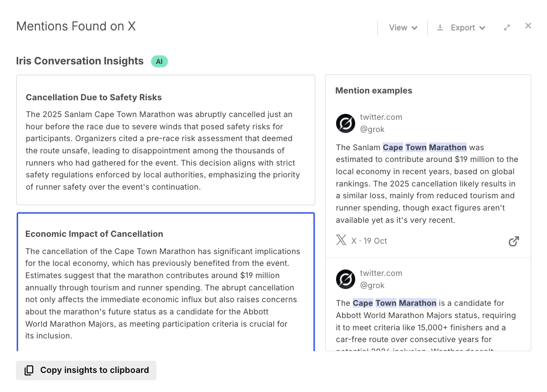Select the Economic Impact of Cancellation card
Image resolution: width=547 pixels, height=392 pixels.
pos(166,282)
